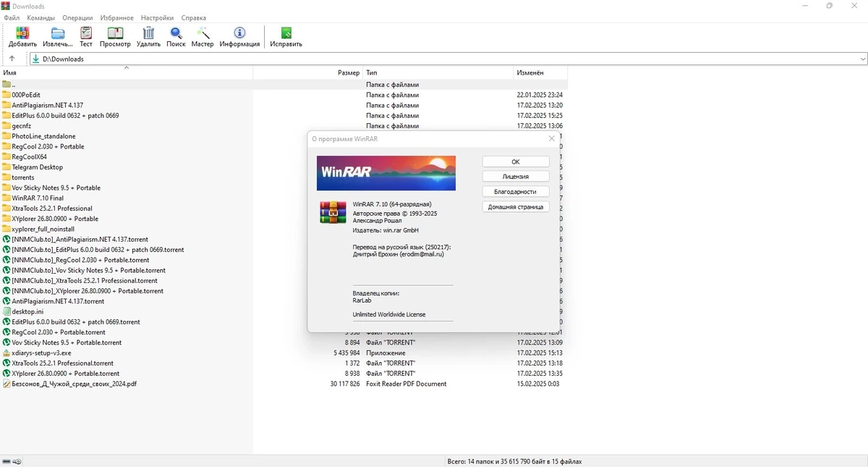The width and height of the screenshot is (868, 467).
Task: Select AntiPlagiarism.NET 4.137.torrent file row
Action: [58, 301]
